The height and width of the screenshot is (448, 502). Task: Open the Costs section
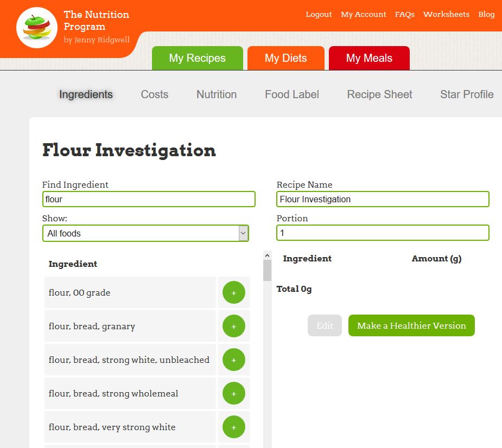tap(155, 94)
